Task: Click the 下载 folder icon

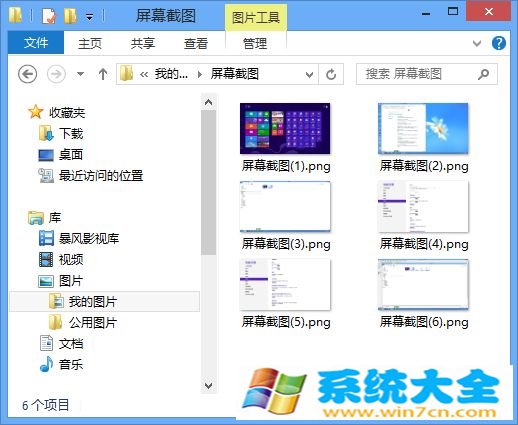Action: click(46, 133)
